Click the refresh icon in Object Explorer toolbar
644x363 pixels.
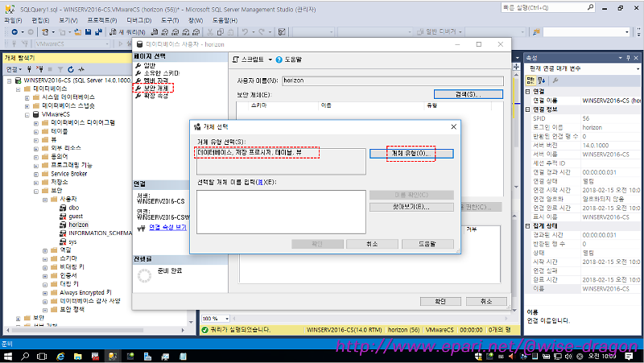click(x=71, y=69)
